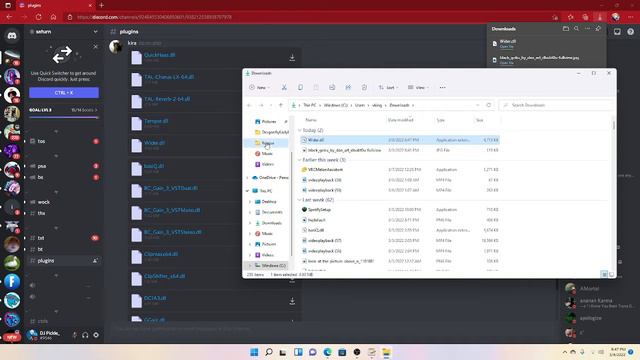Toggle Discord deafen headphones

(x=85, y=335)
